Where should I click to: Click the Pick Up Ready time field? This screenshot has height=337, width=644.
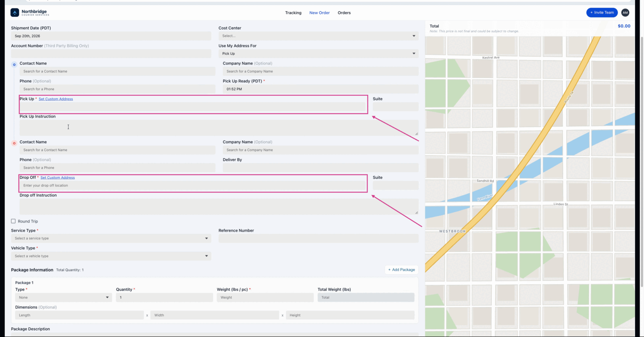pyautogui.click(x=321, y=89)
